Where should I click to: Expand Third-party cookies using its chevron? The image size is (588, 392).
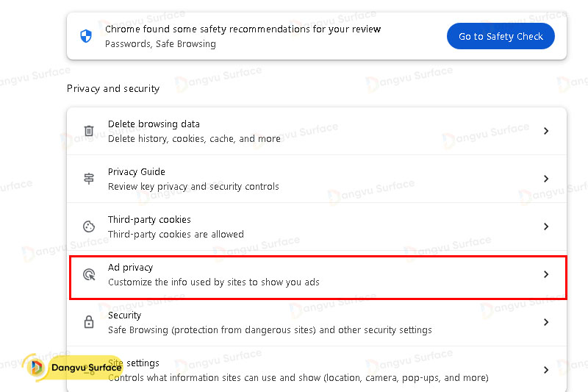[x=546, y=227]
